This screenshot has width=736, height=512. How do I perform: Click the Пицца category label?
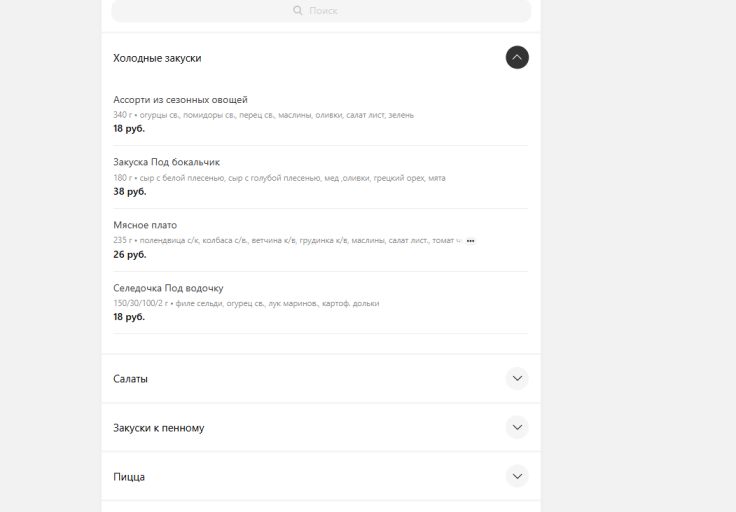[x=129, y=477]
